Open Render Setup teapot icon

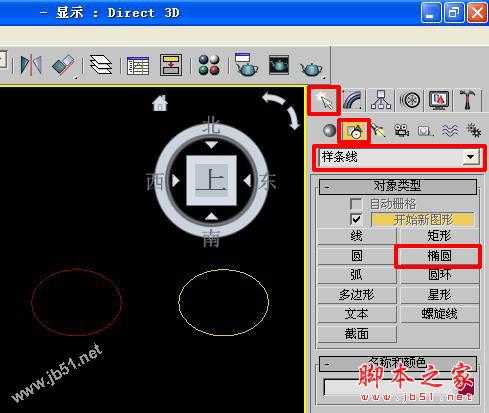(x=246, y=64)
